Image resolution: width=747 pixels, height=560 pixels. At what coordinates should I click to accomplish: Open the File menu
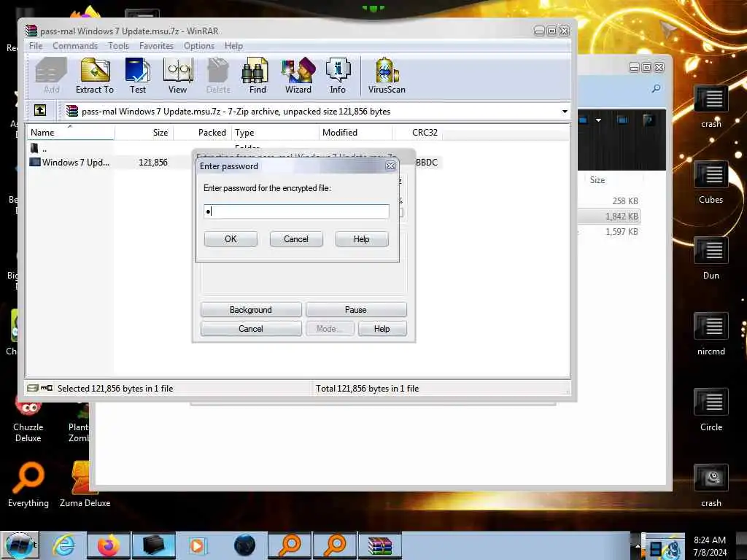36,46
